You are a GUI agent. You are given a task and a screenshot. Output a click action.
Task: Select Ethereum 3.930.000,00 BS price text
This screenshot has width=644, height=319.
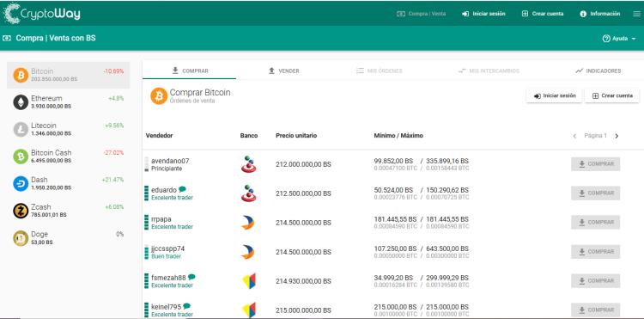tap(51, 106)
